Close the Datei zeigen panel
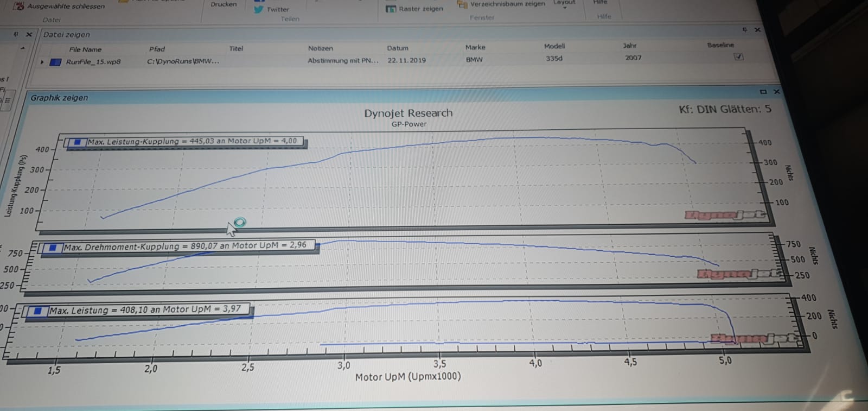 757,30
